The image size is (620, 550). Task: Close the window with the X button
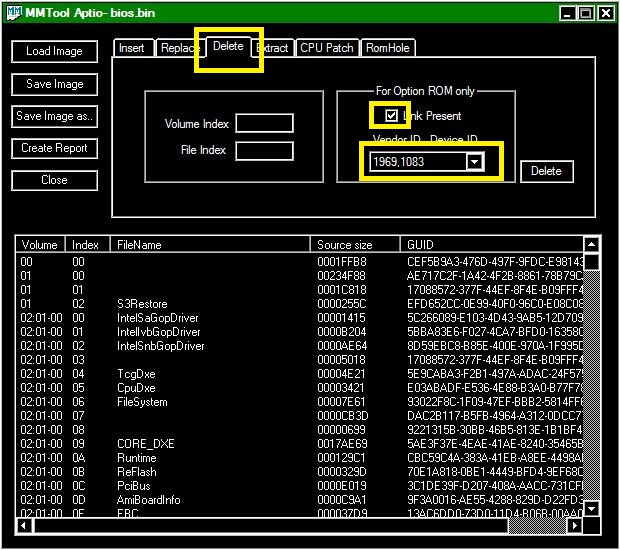point(605,13)
